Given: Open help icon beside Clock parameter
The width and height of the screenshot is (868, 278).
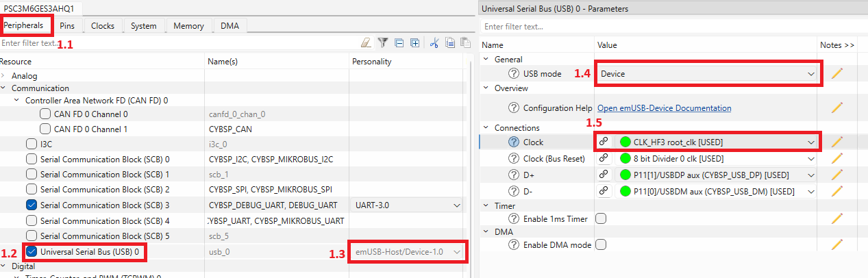Looking at the screenshot, I should point(514,142).
